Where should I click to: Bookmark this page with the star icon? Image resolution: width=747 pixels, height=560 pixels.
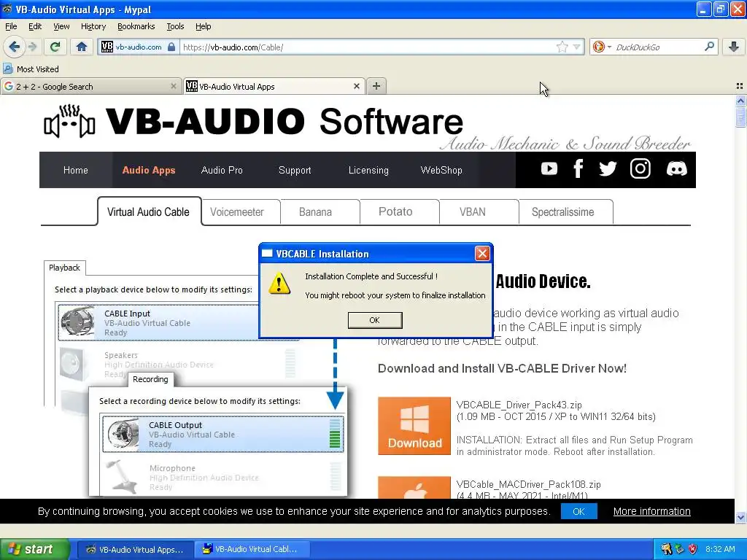(562, 47)
